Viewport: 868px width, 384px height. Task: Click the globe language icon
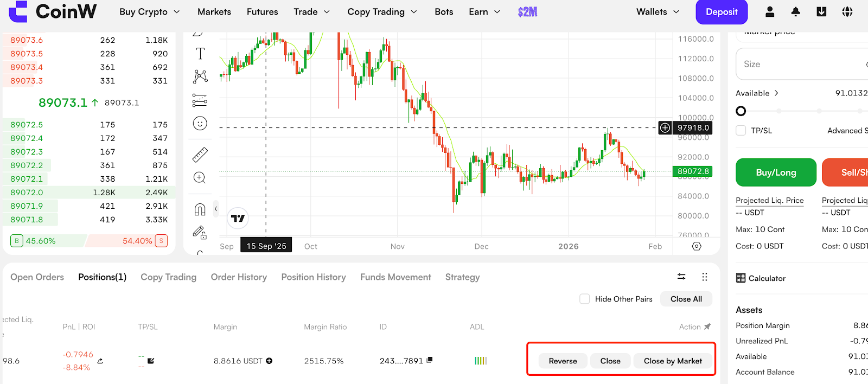(x=847, y=12)
